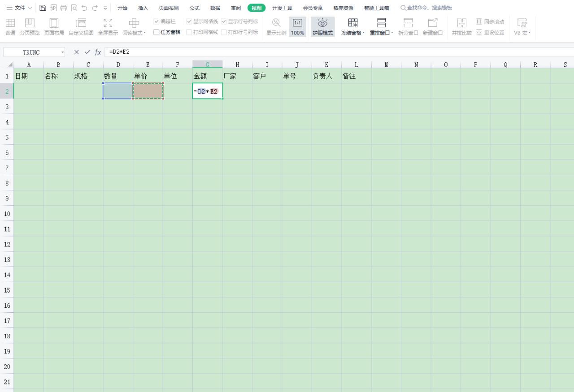Cancel formula entry with X icon

pyautogui.click(x=77, y=52)
